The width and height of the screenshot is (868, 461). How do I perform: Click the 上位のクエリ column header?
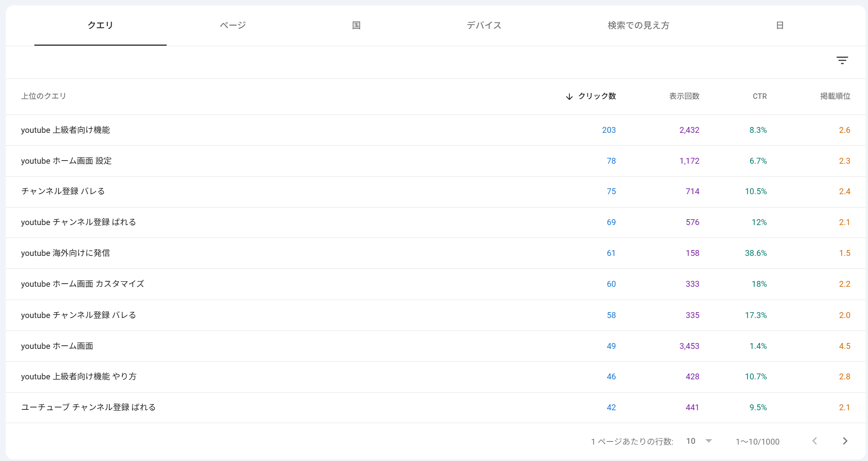(x=44, y=96)
